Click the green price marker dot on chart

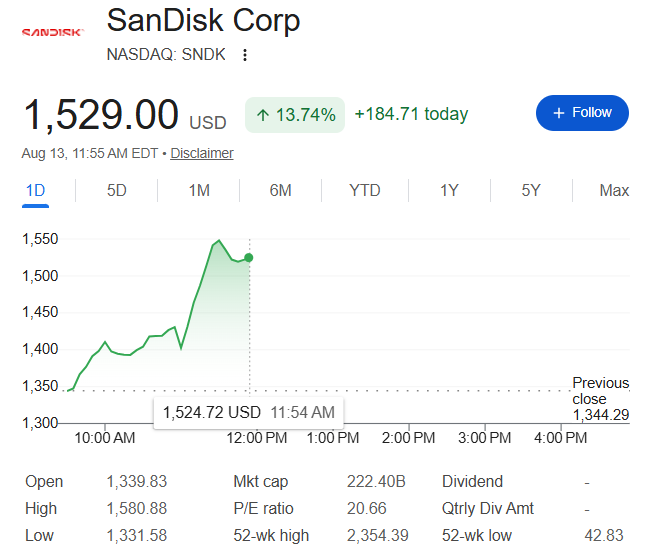[249, 258]
